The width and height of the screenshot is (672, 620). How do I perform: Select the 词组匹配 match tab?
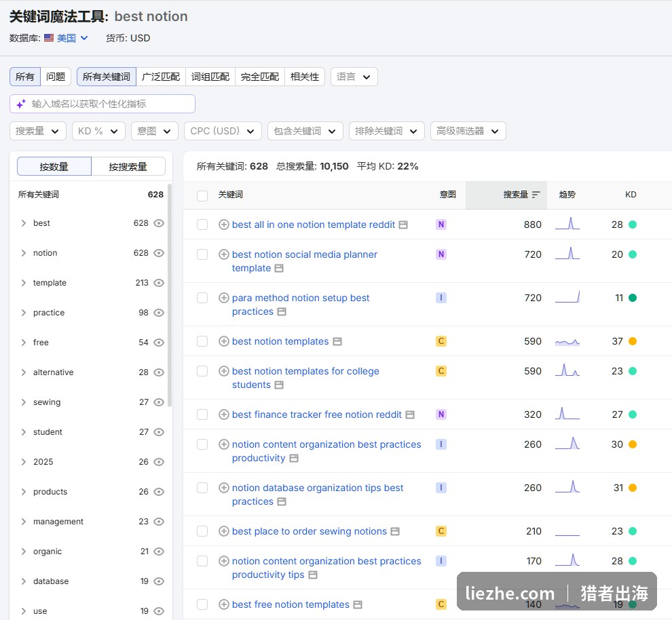point(210,77)
